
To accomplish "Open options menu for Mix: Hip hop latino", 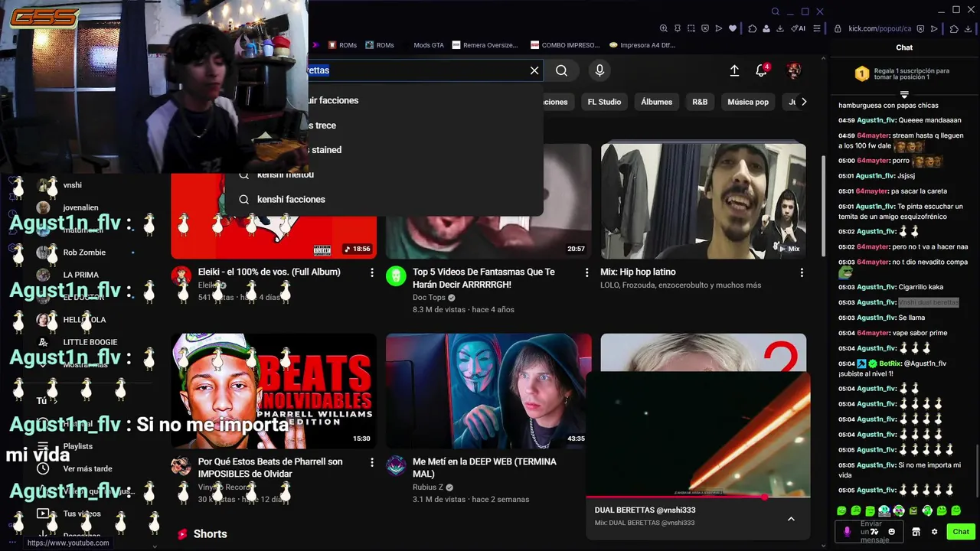I will (x=802, y=272).
